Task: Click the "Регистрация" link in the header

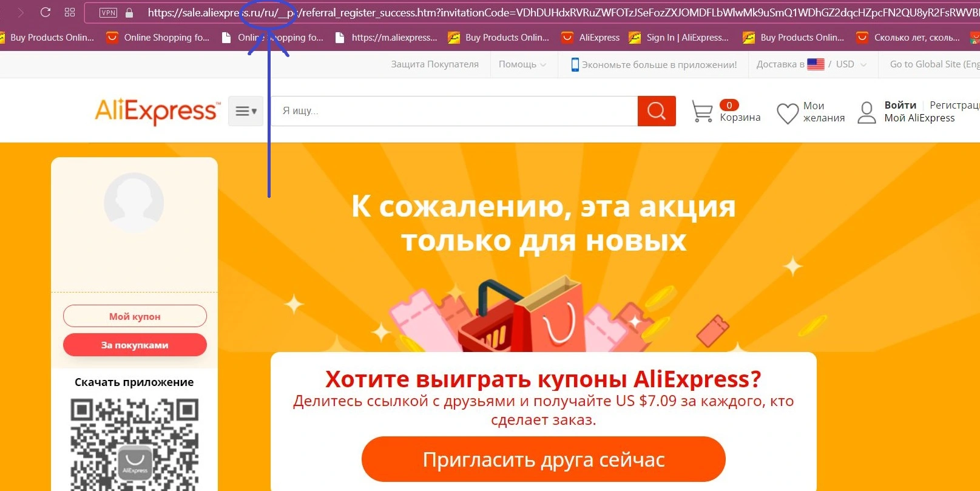Action: point(955,105)
